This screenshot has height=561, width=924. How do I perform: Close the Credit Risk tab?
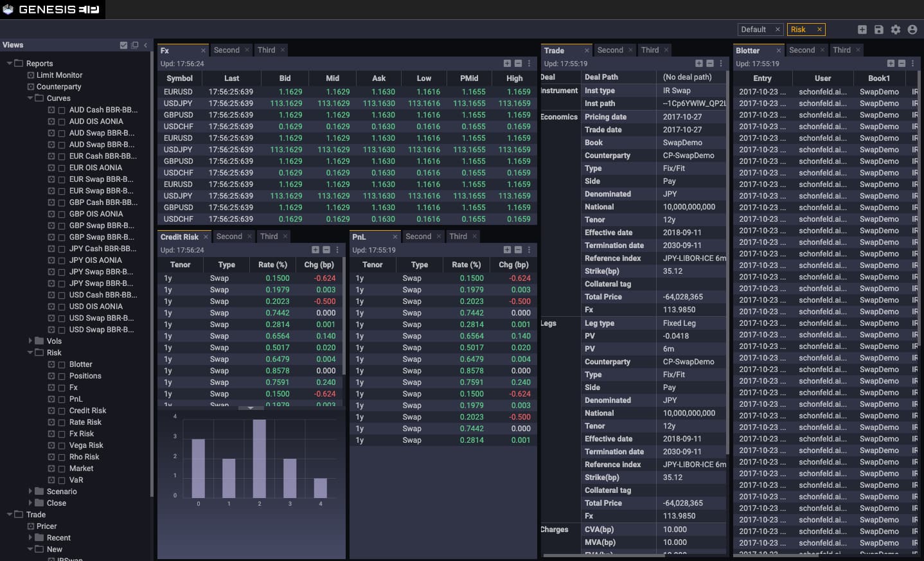point(206,237)
